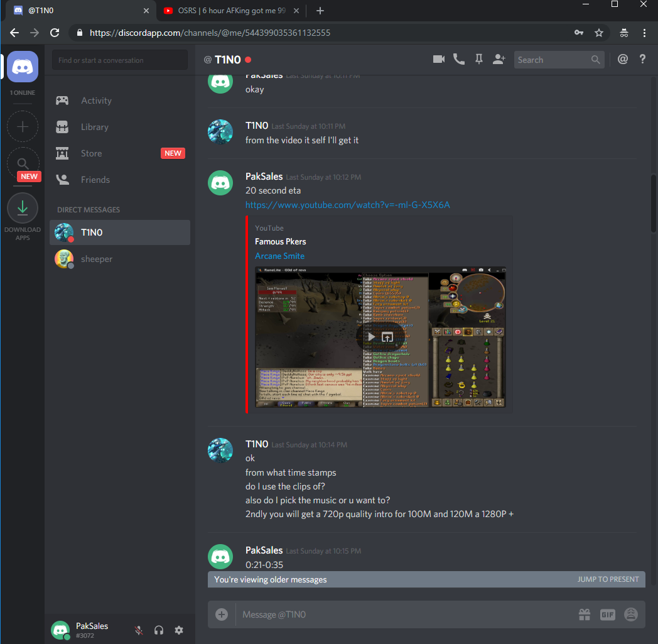Open saved passwords key icon
The image size is (658, 644).
(x=579, y=33)
